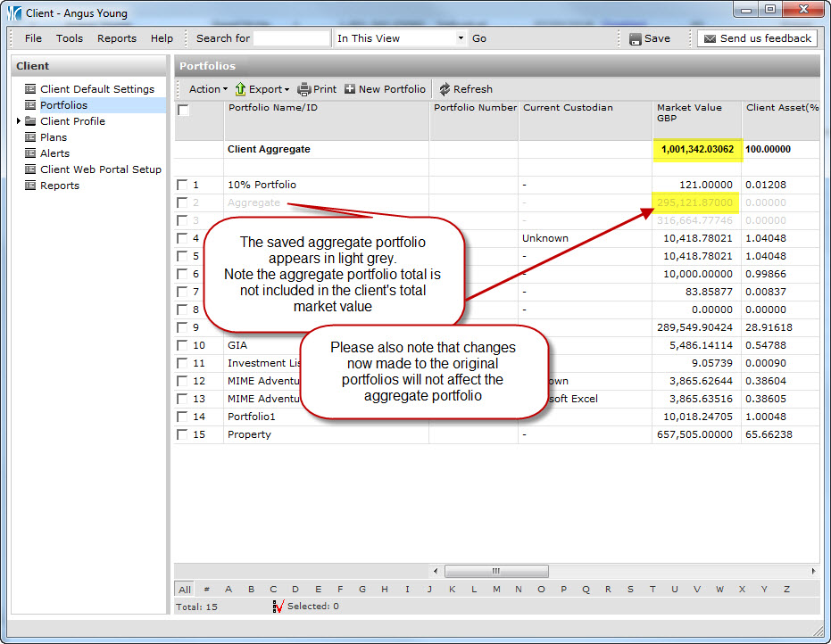The image size is (831, 644).
Task: Check the box next to the Property row
Action: click(x=182, y=434)
